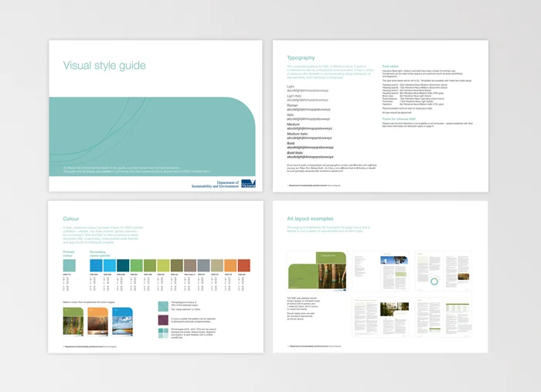Click the "Secondary colour palette" label
Screen dimensions: 541x392
(100, 254)
